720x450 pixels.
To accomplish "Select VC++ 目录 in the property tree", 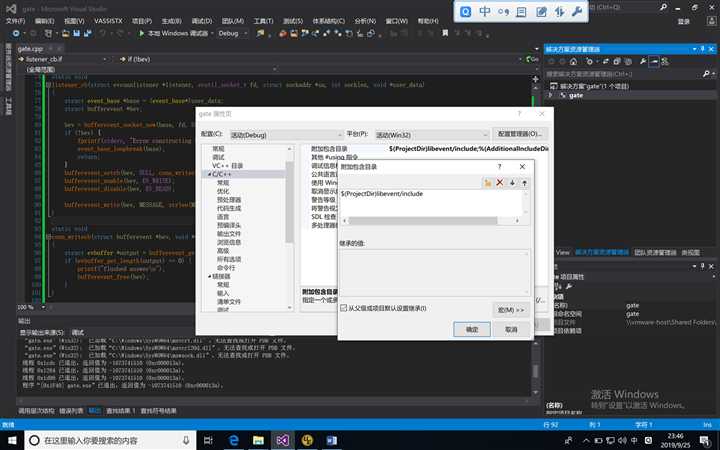I will [x=228, y=166].
